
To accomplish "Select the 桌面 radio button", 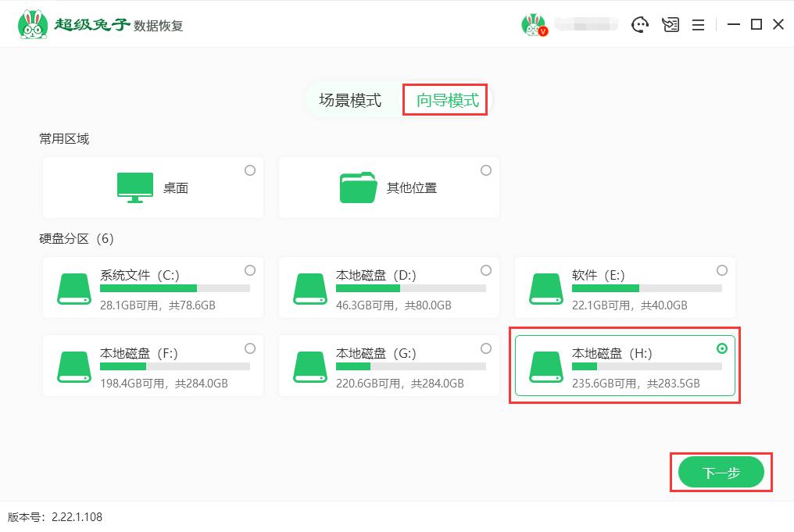I will [250, 170].
